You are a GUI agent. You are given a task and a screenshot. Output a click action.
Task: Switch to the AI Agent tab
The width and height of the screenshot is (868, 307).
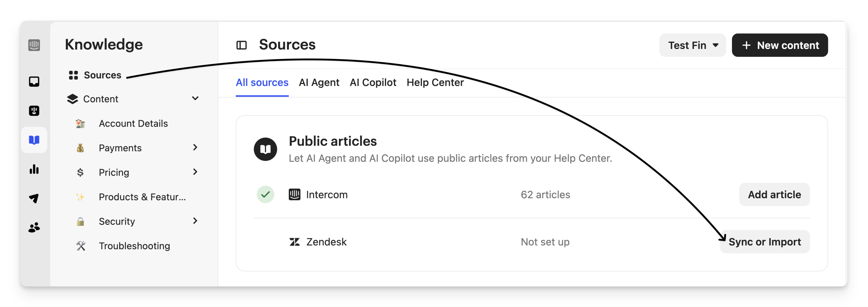point(319,83)
